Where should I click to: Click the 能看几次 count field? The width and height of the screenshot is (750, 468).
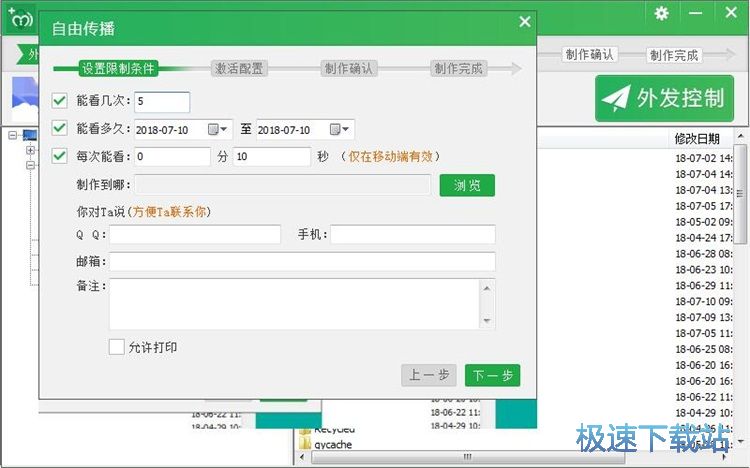coord(162,101)
